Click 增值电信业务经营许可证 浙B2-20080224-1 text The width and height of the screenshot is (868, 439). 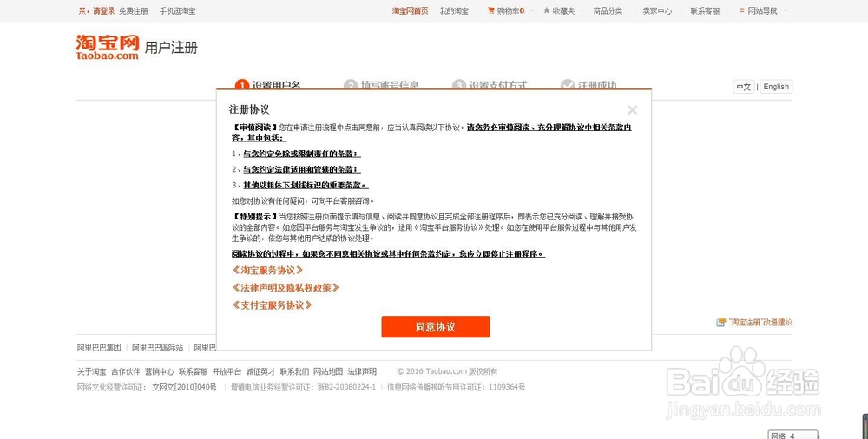pos(303,388)
